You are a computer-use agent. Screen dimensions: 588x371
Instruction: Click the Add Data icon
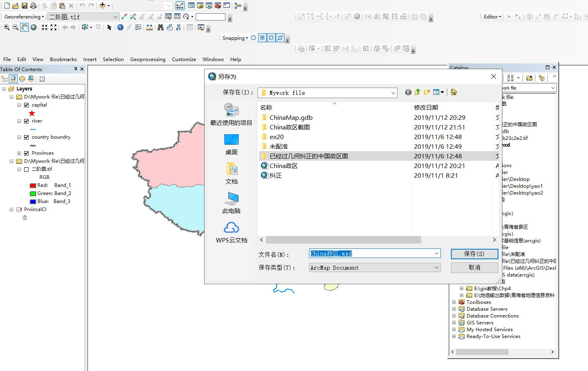(x=102, y=6)
